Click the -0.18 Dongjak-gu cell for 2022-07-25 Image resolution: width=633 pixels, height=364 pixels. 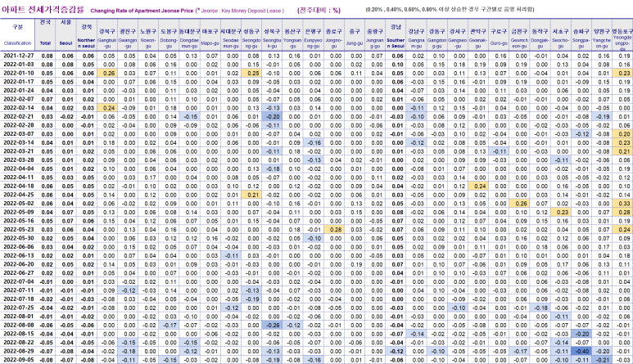[x=540, y=308]
